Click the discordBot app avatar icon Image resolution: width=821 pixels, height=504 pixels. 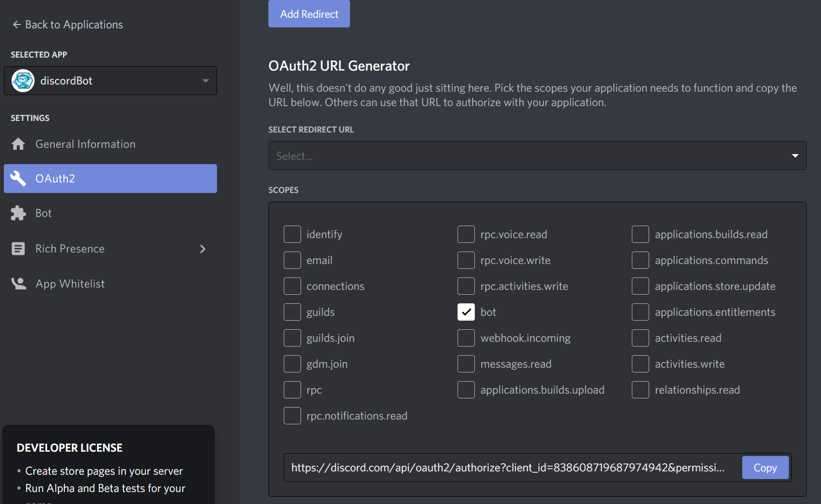point(22,81)
